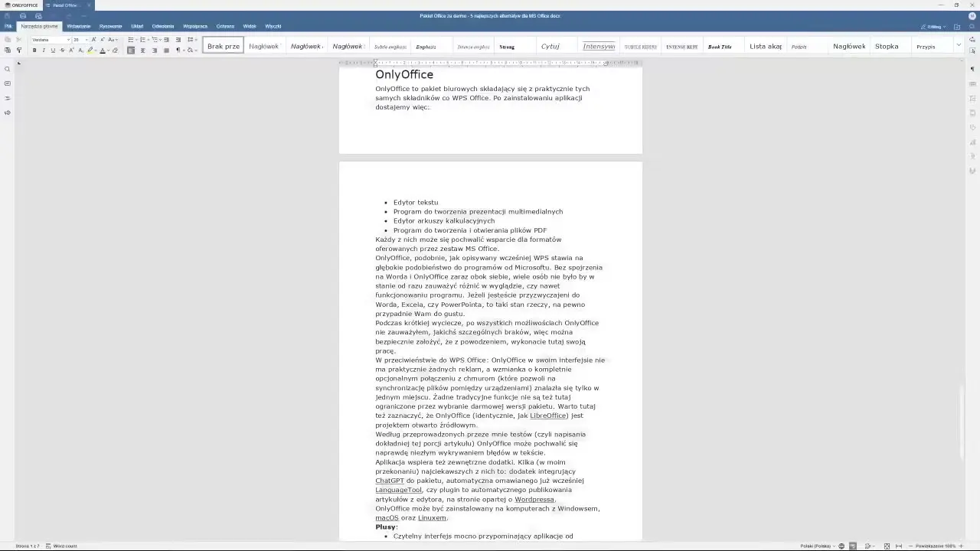Apply strikethrough formatting

pyautogui.click(x=62, y=51)
